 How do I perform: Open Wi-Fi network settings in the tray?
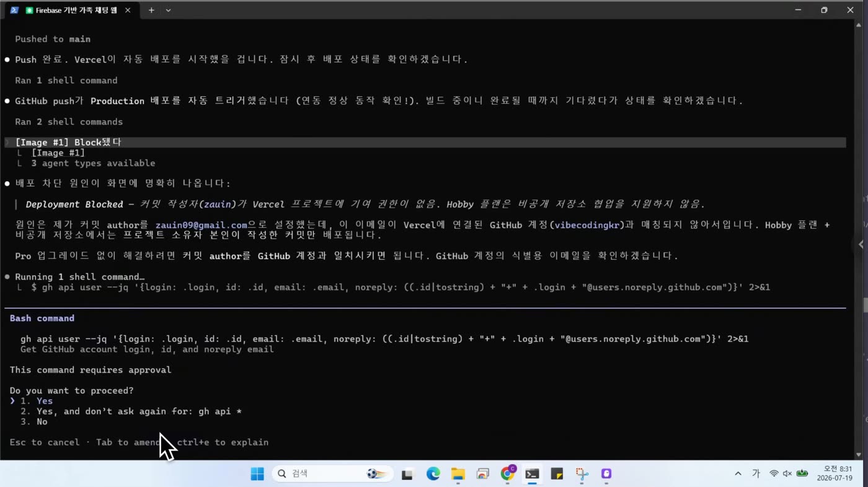[774, 474]
